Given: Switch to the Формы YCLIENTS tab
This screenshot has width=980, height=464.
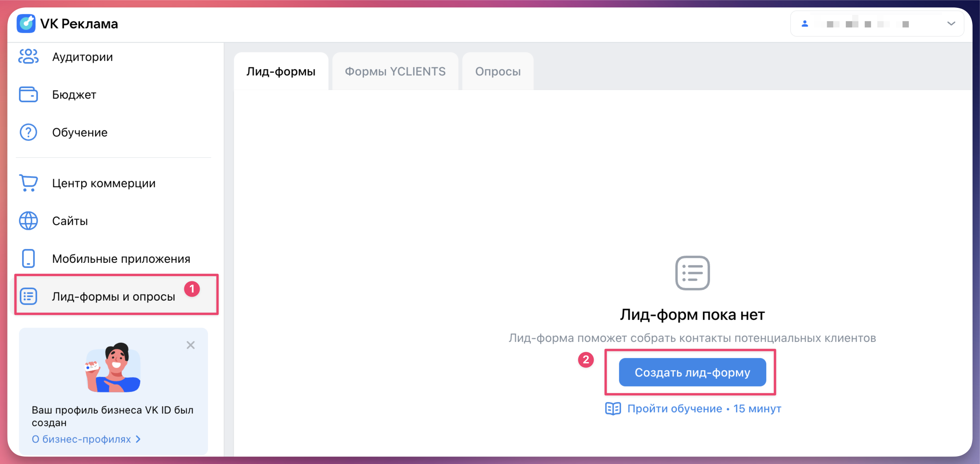Looking at the screenshot, I should pyautogui.click(x=395, y=71).
